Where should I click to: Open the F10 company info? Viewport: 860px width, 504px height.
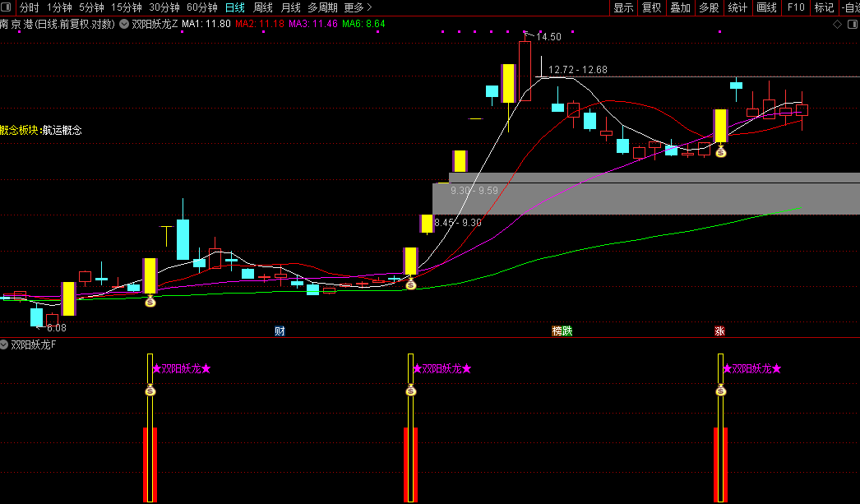pos(795,7)
